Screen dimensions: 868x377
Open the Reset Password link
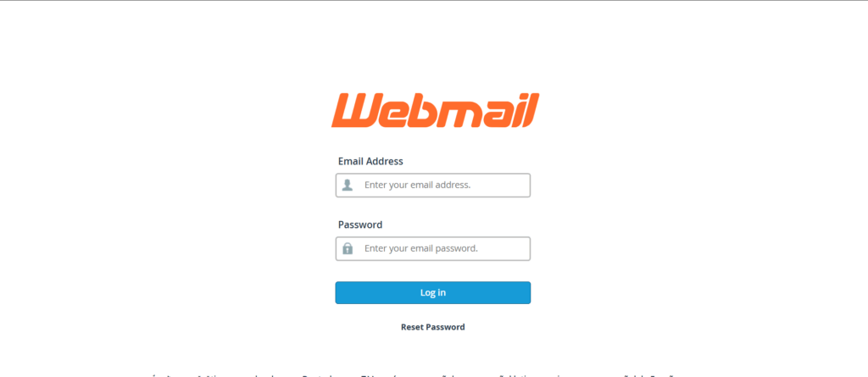pos(433,327)
